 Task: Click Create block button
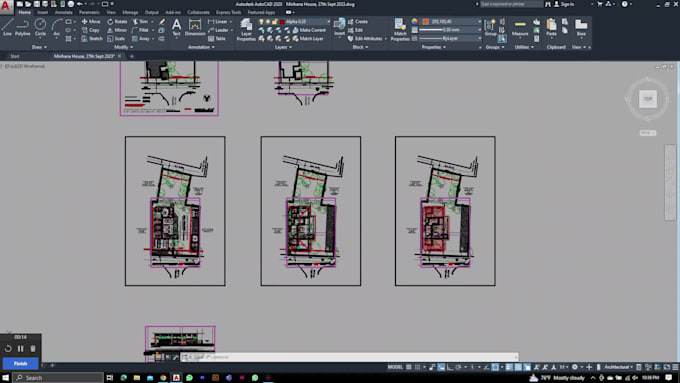pos(358,21)
